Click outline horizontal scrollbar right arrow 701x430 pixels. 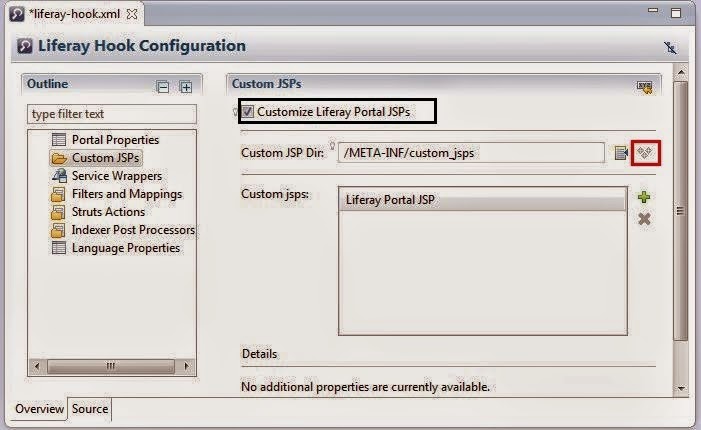187,366
